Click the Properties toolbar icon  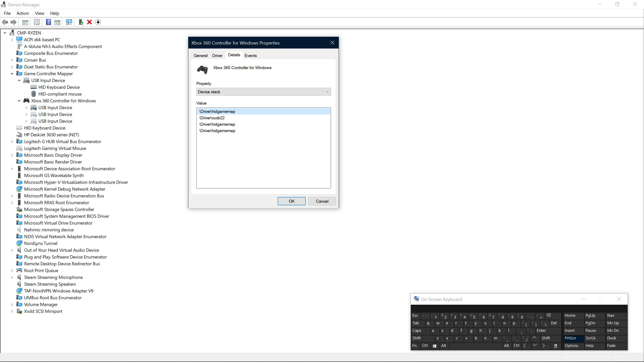tap(37, 22)
